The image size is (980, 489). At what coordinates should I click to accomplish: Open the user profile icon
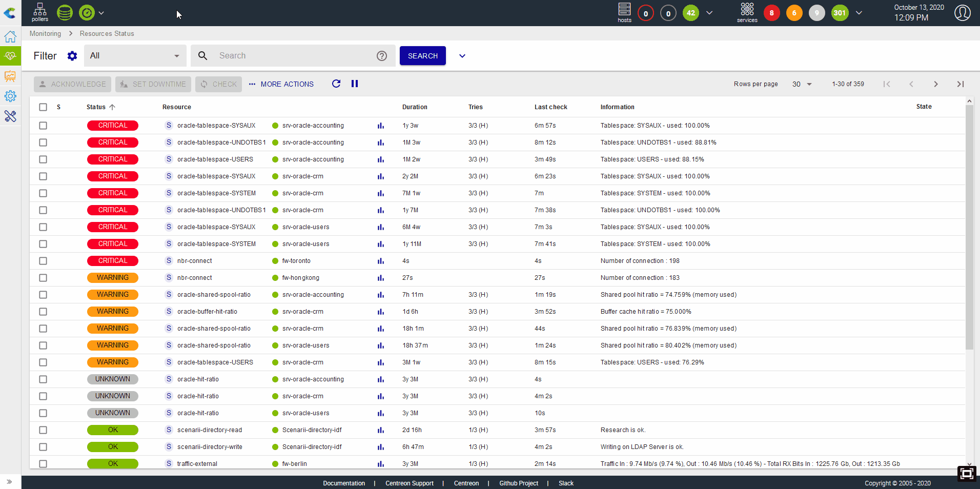click(962, 13)
